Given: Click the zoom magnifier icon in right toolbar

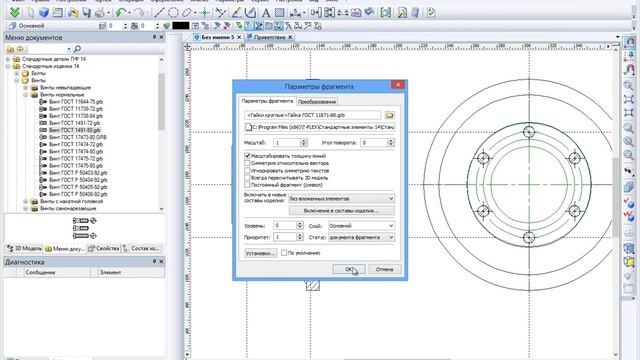Looking at the screenshot, I should tap(629, 85).
